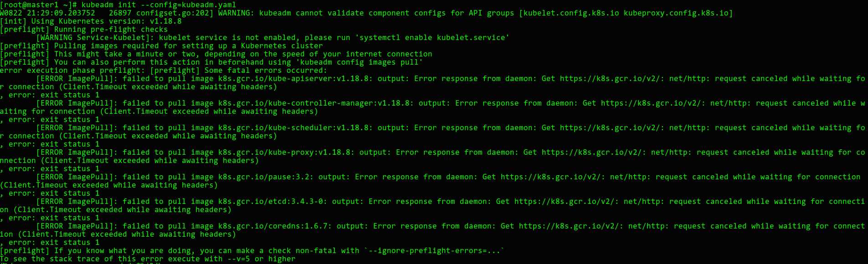Click 'kubeadm config images pull' text
868x264 pixels.
360,62
